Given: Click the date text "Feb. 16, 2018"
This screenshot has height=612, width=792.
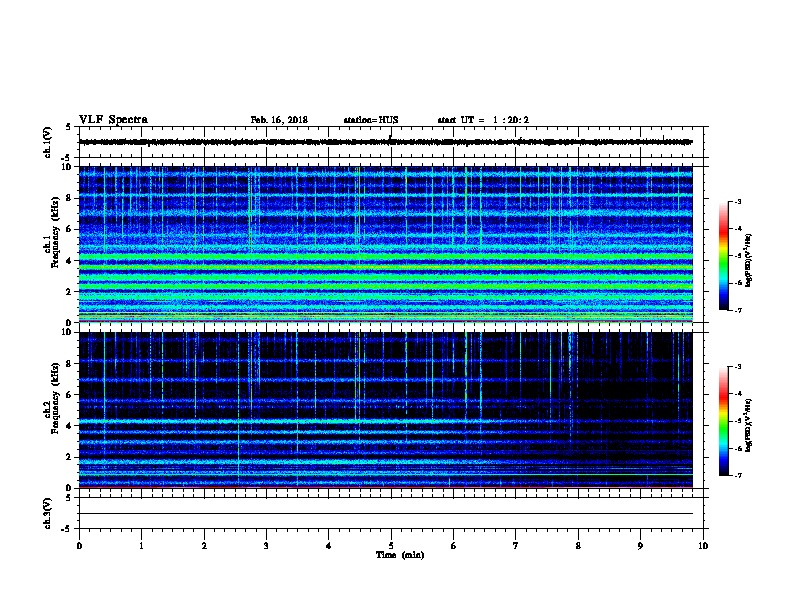Looking at the screenshot, I should (x=279, y=120).
